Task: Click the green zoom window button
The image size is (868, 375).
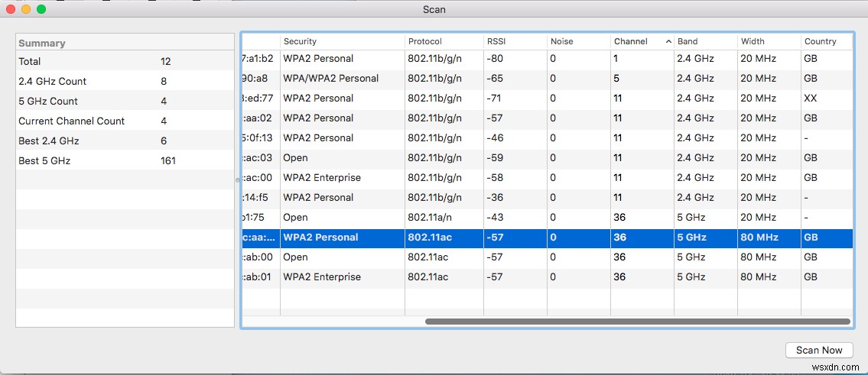Action: pyautogui.click(x=41, y=9)
